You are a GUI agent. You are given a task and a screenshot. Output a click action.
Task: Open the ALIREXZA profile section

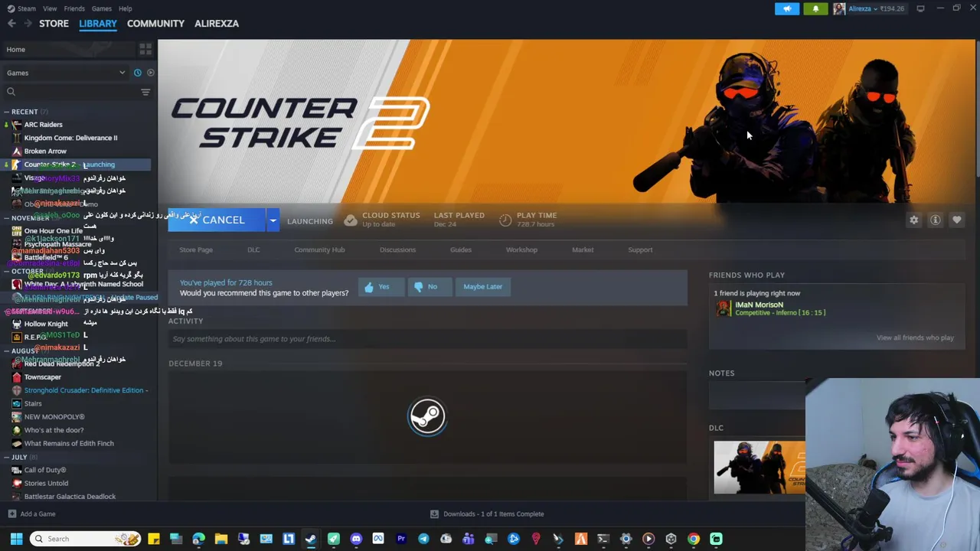(217, 24)
